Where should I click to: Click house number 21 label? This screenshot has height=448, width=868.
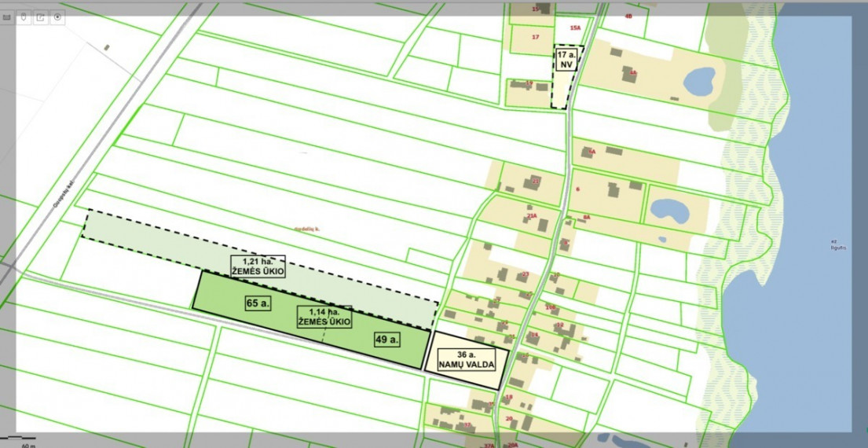tap(535, 181)
